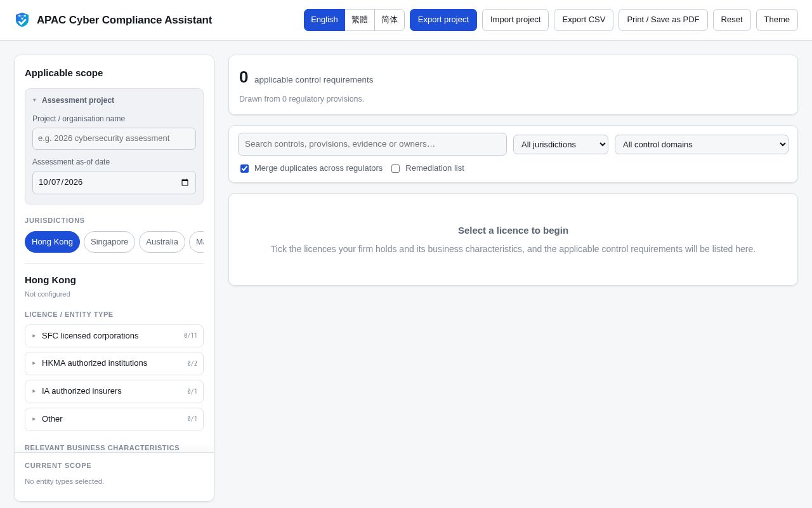
Task: Click the 'Select a licence to begin' heading
Action: click(x=513, y=231)
